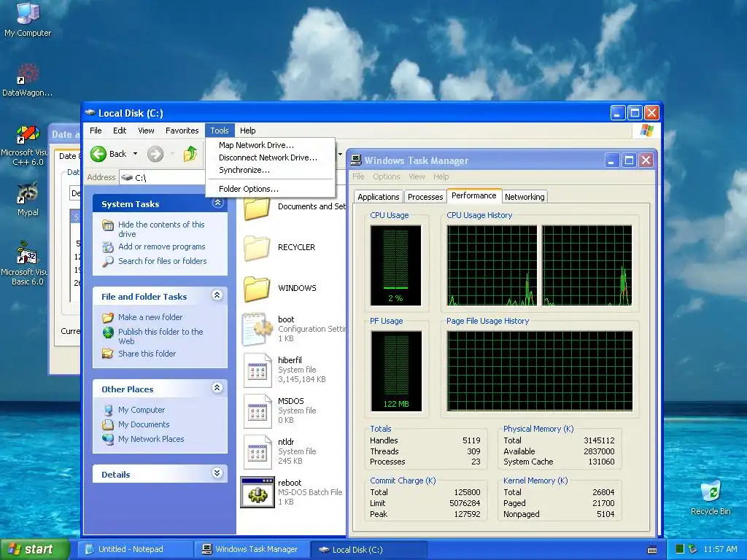Select the ntldr system file icon
The height and width of the screenshot is (560, 747).
[258, 452]
